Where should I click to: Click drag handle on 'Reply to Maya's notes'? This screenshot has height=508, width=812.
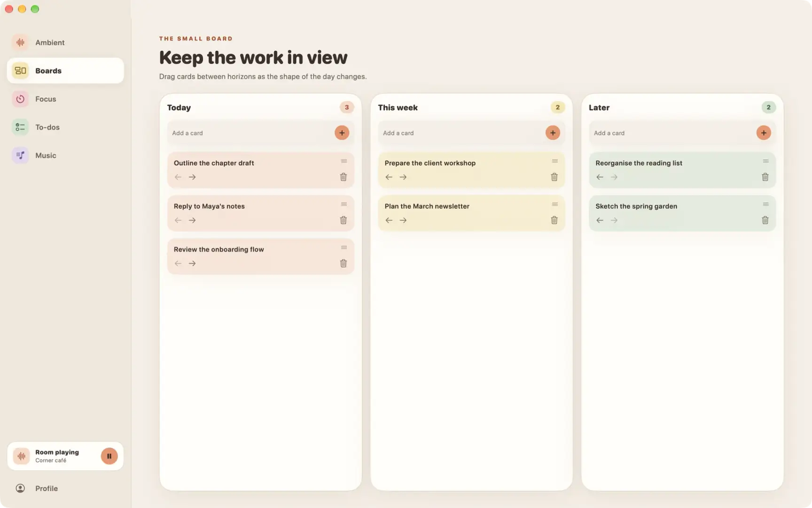(x=344, y=205)
